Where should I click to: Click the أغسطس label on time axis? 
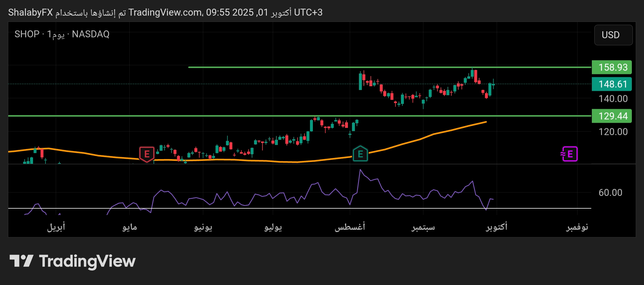tap(350, 227)
